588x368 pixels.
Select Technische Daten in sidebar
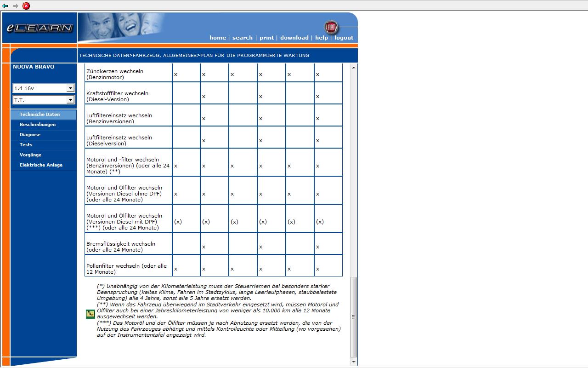coord(40,115)
